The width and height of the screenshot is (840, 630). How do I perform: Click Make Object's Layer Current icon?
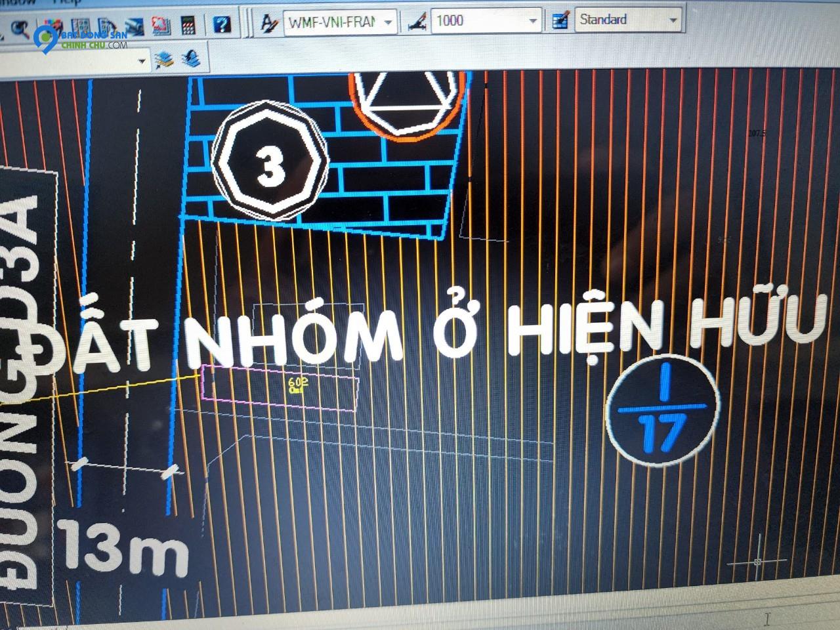click(164, 60)
